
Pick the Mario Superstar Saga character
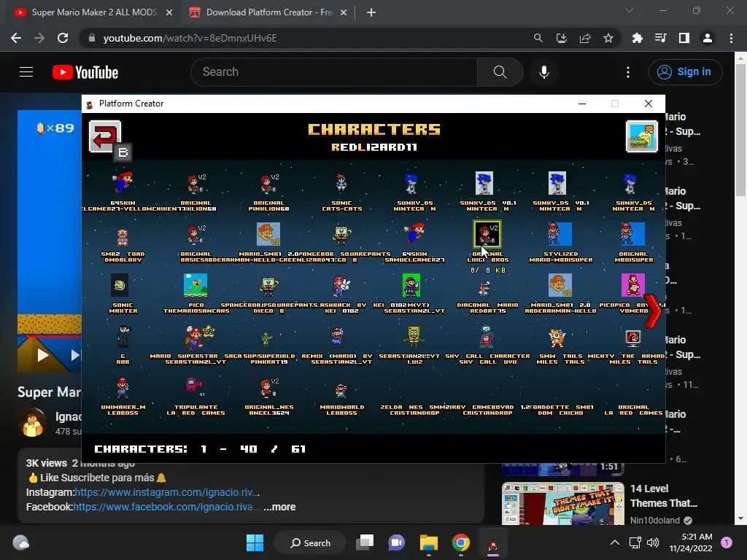[199, 337]
